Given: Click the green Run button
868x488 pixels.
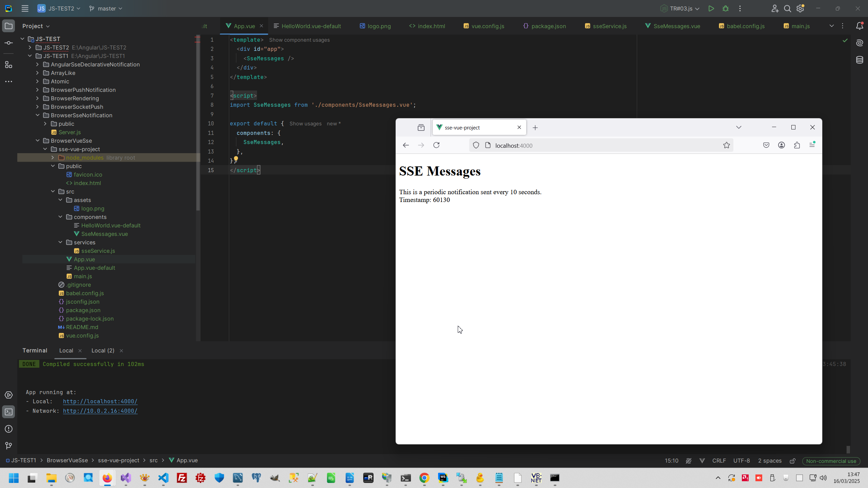Looking at the screenshot, I should [x=711, y=8].
